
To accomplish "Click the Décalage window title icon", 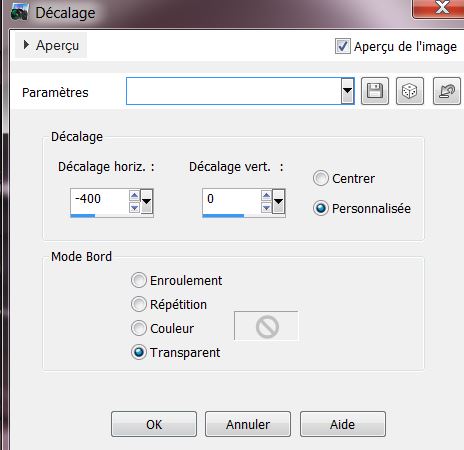I will click(x=19, y=13).
